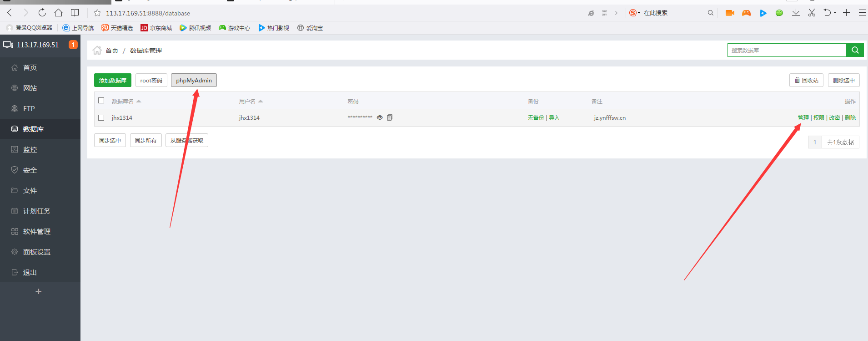
Task: Open the video camera toolbar icon
Action: (x=730, y=13)
